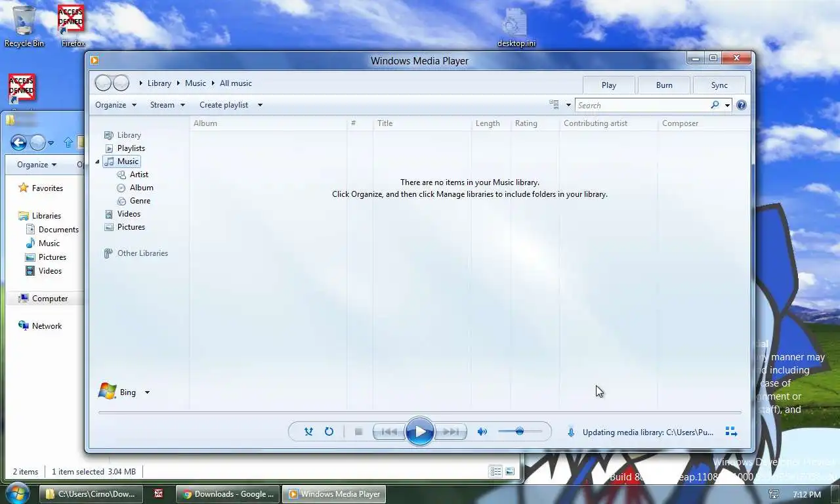Select the Music tree item
The width and height of the screenshot is (840, 504).
(x=122, y=161)
